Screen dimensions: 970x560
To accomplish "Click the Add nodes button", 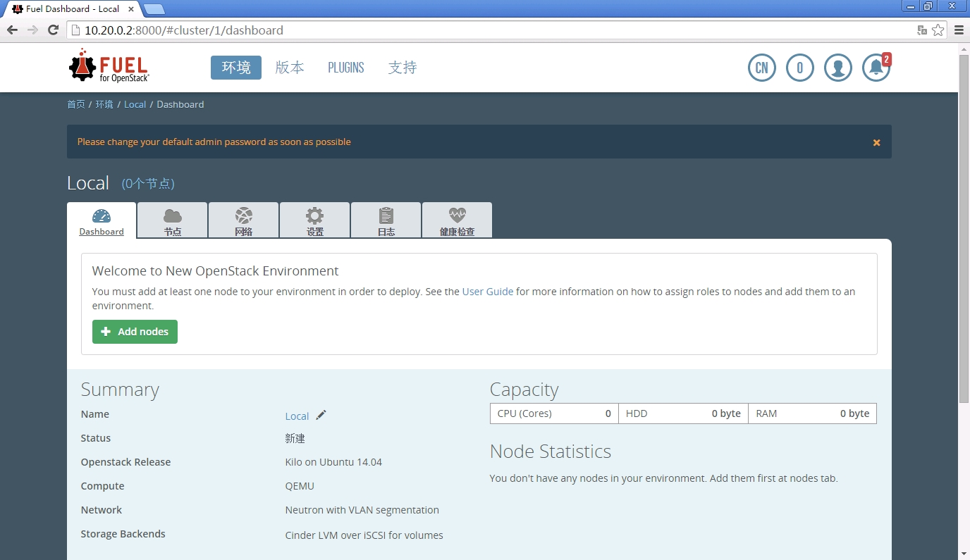I will [x=135, y=332].
